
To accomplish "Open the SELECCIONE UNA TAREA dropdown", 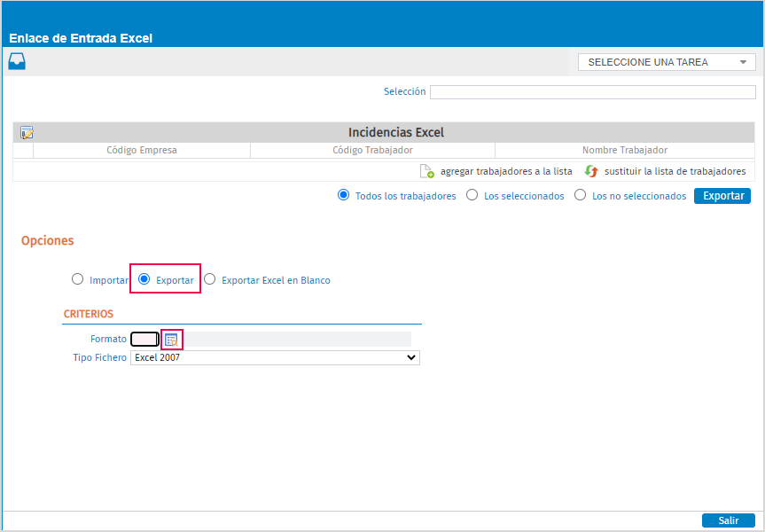I will coord(667,62).
